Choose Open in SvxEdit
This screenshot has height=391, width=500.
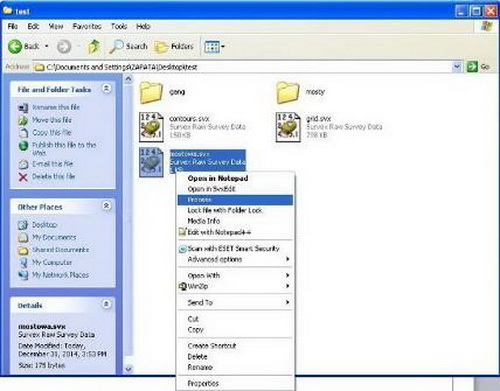click(x=235, y=189)
